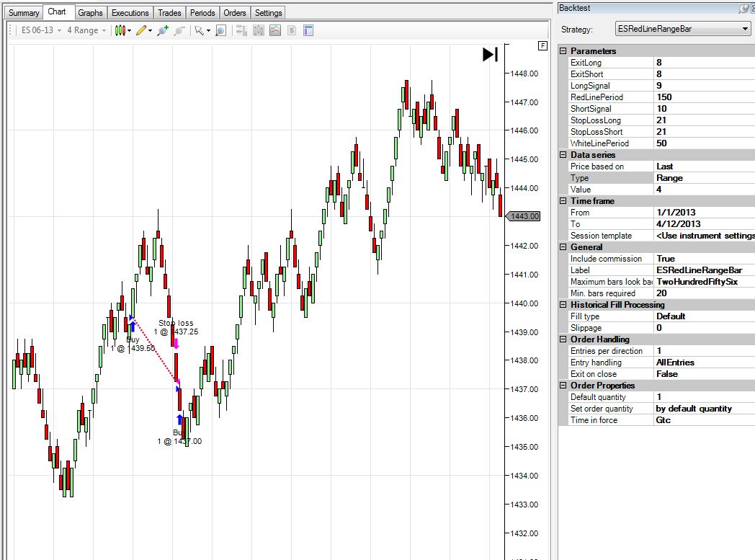Viewport: 755px width, 560px height.
Task: Open the ES 06-13 instrument dropdown
Action: click(x=41, y=30)
